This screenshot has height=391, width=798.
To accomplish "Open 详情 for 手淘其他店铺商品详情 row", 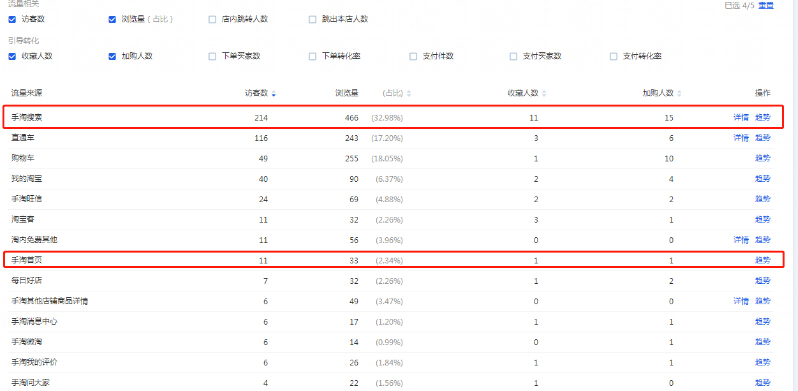I will 741,301.
